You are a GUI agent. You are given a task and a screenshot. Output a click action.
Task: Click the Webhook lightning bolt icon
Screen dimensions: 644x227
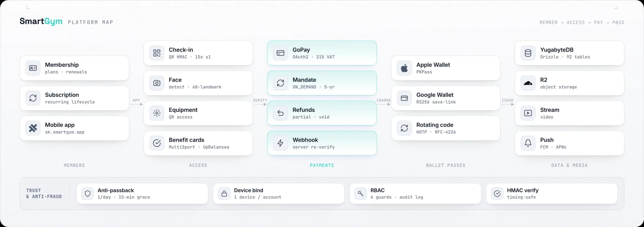tap(280, 143)
